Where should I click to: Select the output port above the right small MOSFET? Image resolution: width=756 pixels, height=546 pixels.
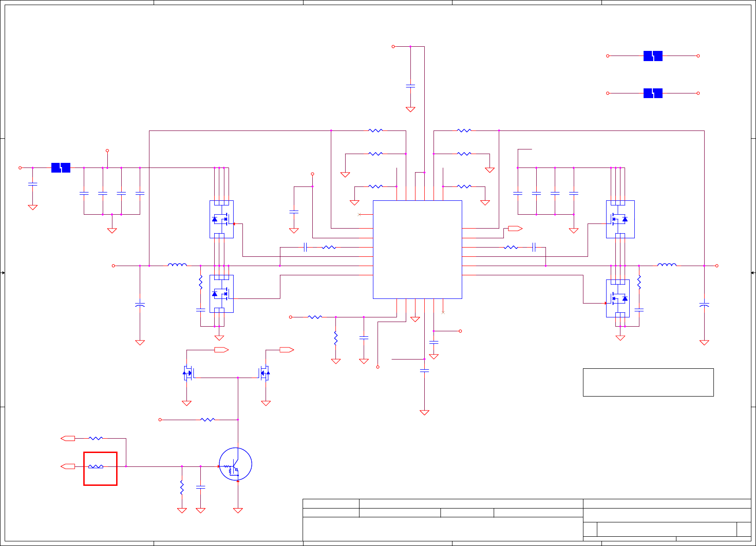pyautogui.click(x=286, y=350)
